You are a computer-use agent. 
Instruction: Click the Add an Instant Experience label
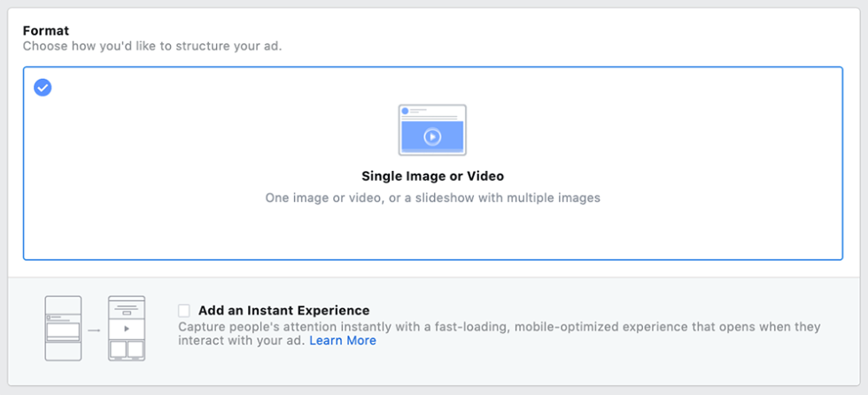click(284, 310)
